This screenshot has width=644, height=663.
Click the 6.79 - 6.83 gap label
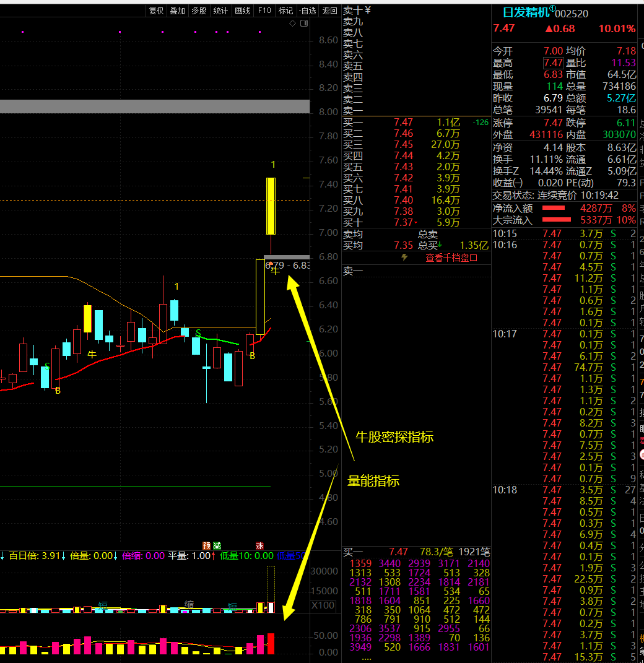[x=287, y=266]
